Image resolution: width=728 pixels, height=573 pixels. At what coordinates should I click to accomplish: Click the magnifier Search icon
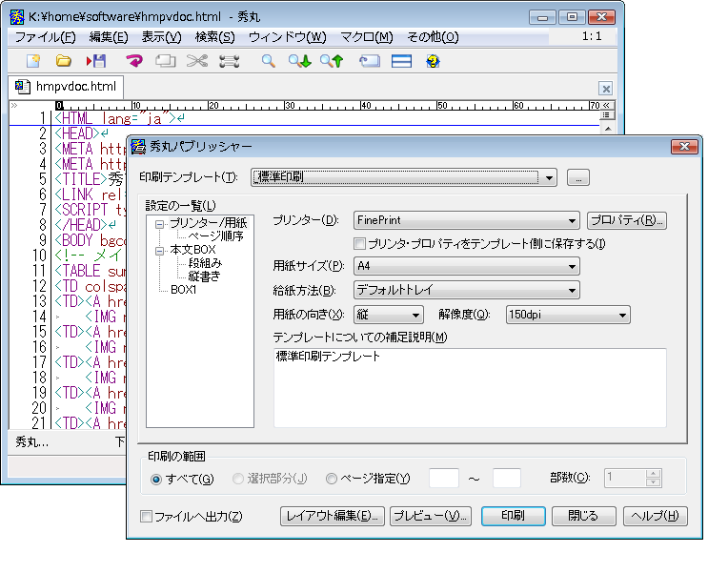point(268,61)
